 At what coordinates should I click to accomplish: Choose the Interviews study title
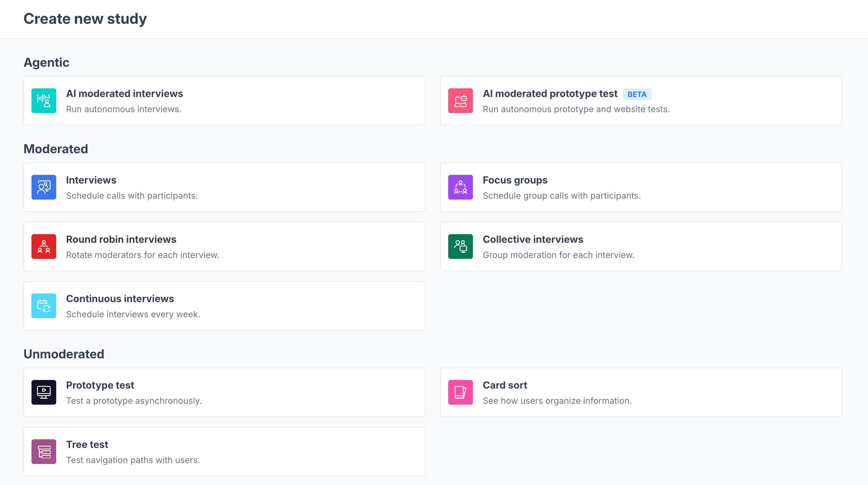(x=91, y=180)
